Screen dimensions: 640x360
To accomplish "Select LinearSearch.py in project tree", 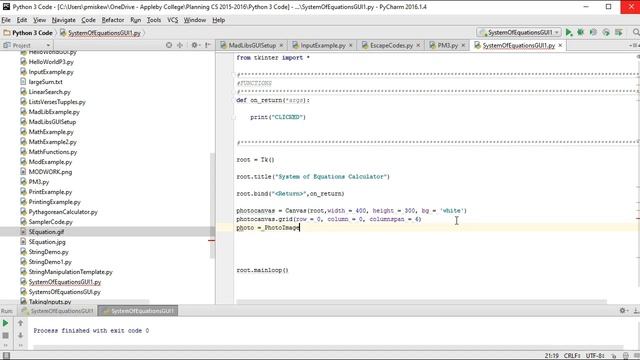I will [x=49, y=92].
